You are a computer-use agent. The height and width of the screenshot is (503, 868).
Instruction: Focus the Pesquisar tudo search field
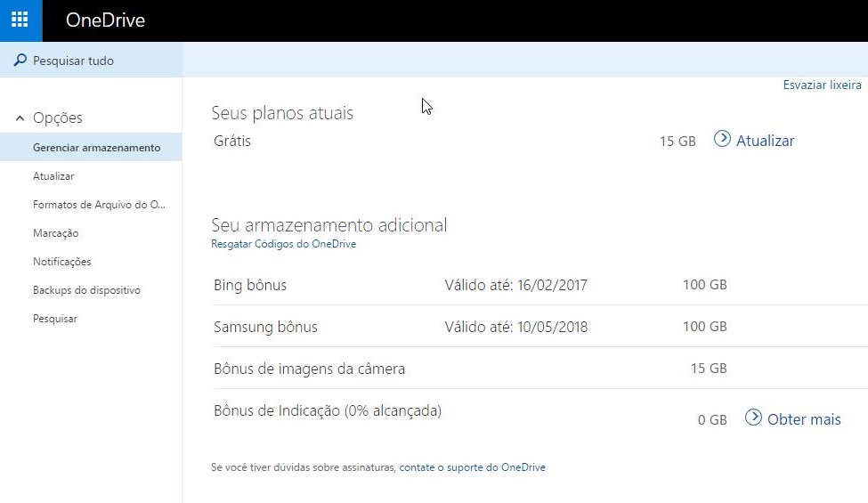(91, 60)
